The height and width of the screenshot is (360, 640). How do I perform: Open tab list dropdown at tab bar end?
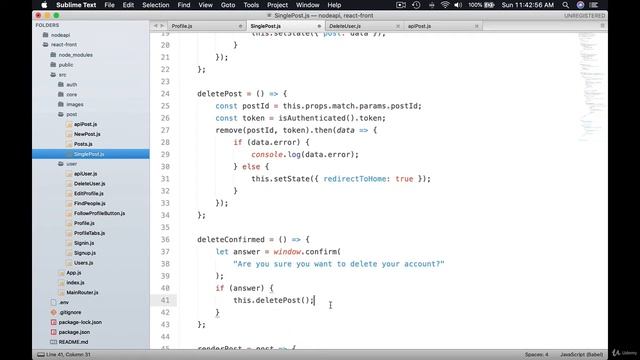point(602,26)
